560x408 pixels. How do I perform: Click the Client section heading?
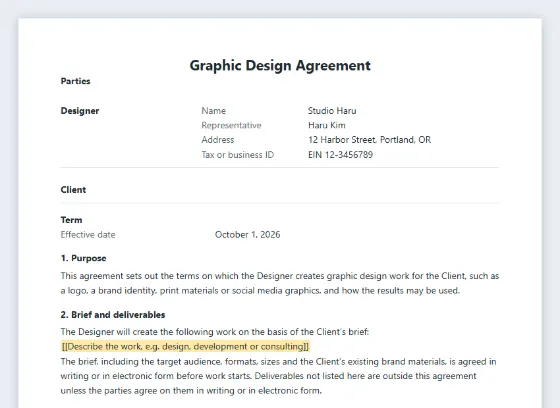[x=73, y=190]
